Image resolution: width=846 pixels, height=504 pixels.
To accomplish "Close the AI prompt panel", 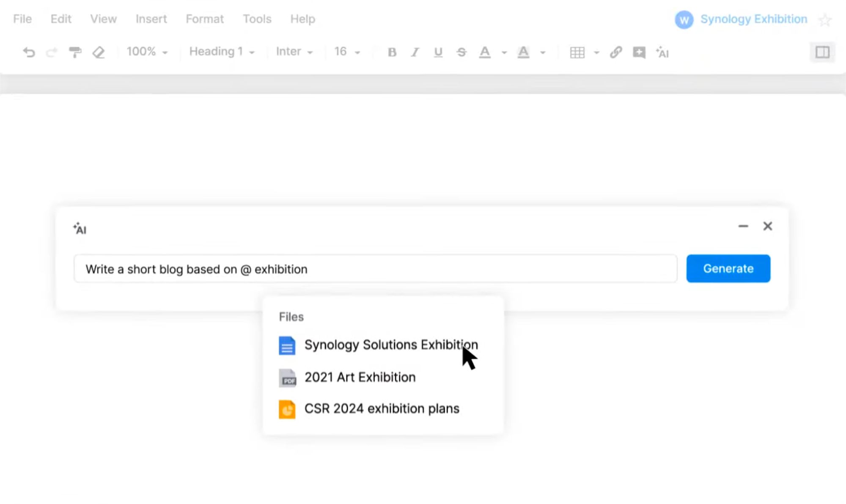I will [x=767, y=226].
